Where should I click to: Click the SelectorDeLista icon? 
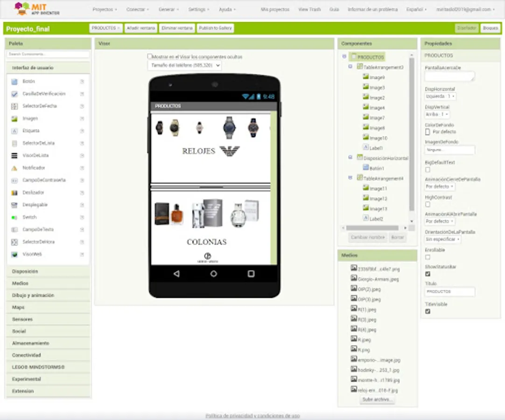pyautogui.click(x=14, y=143)
